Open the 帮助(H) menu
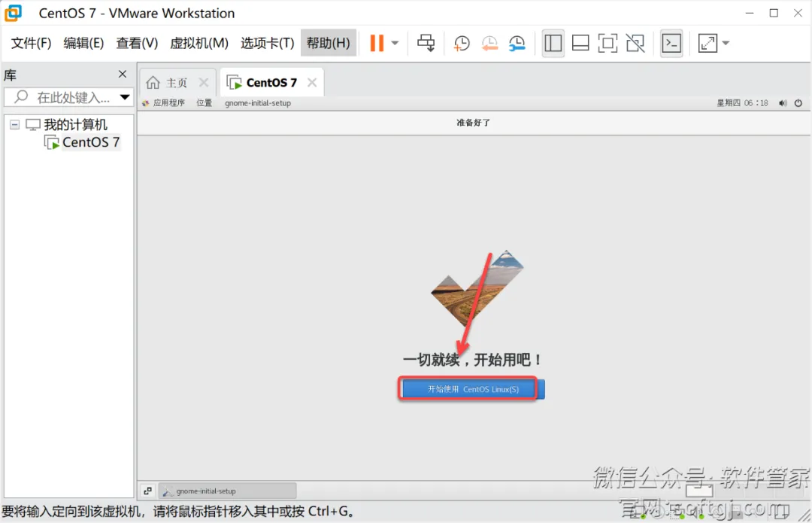The width and height of the screenshot is (812, 523). pos(329,43)
